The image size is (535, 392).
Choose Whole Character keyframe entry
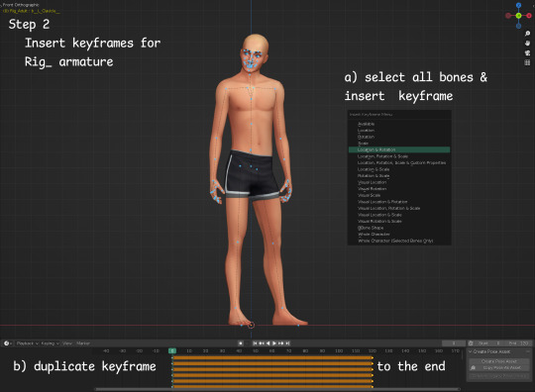[399, 235]
